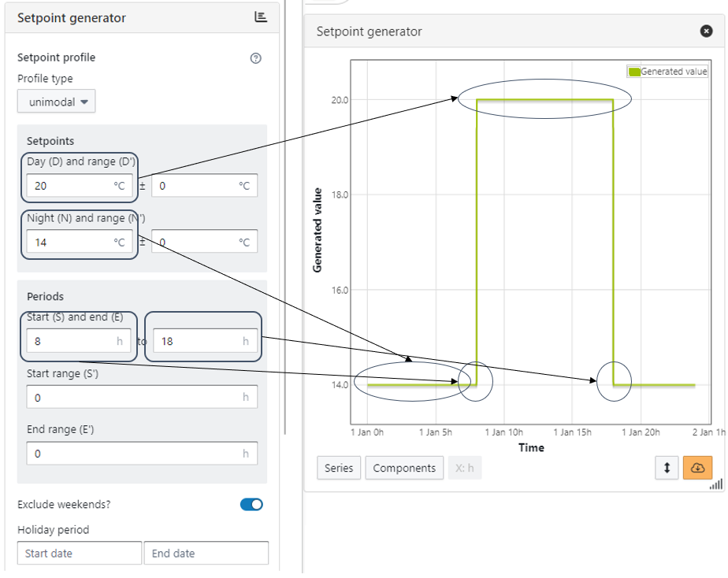
Task: Click the Day range field after ± sign
Action: [203, 186]
